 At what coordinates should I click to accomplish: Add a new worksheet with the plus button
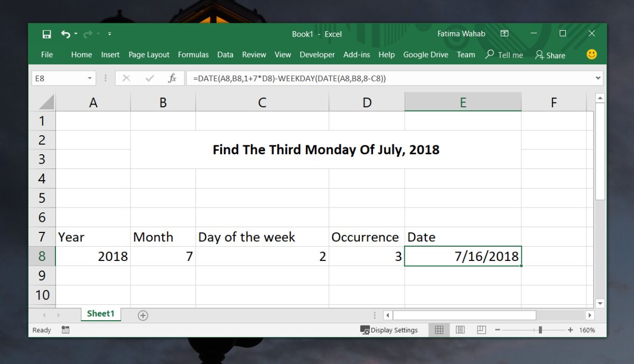(142, 314)
